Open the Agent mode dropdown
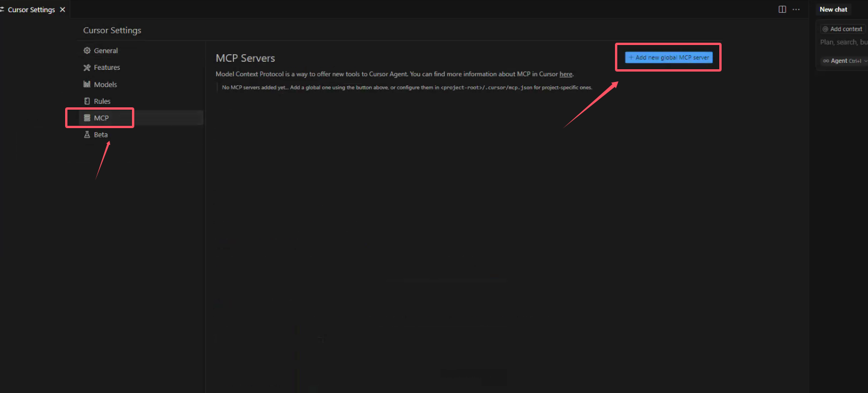The width and height of the screenshot is (868, 393). tap(844, 61)
